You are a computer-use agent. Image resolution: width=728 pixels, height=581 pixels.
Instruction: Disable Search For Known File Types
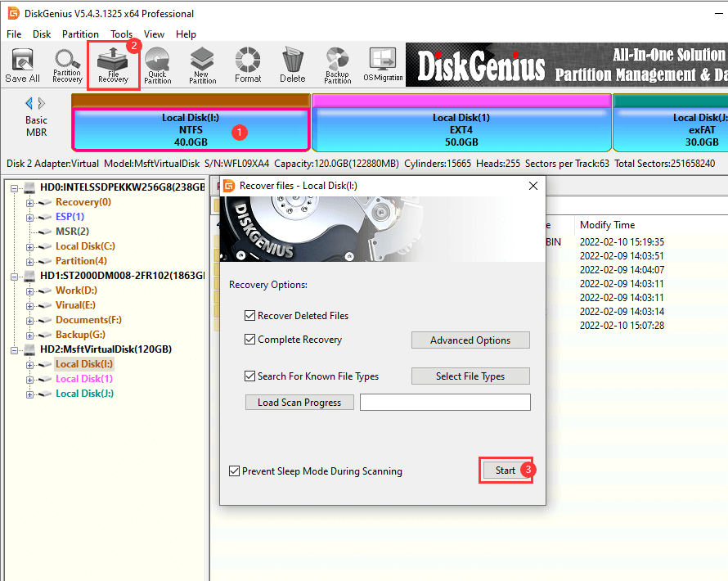coord(250,376)
